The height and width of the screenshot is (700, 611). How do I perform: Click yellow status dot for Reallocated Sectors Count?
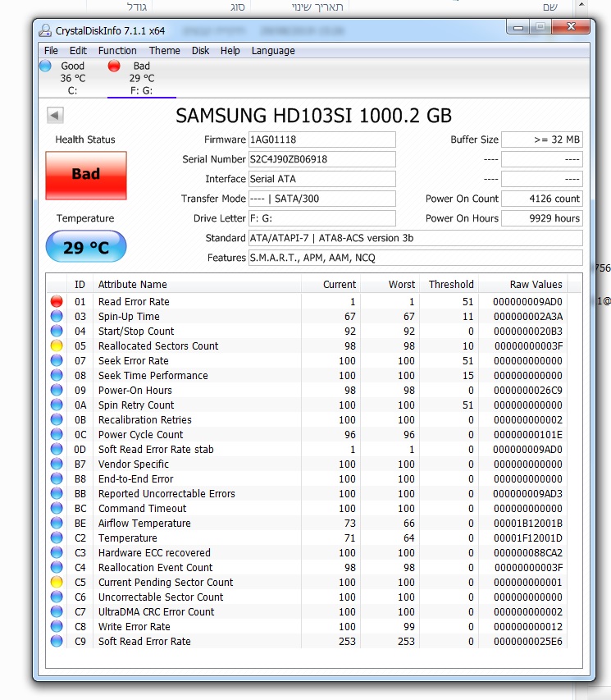tap(57, 345)
